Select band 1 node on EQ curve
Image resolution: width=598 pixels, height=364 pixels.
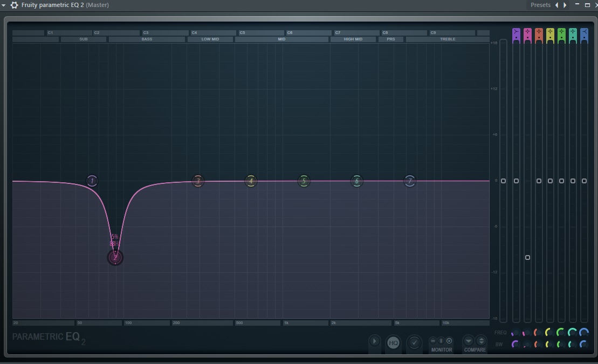click(92, 181)
